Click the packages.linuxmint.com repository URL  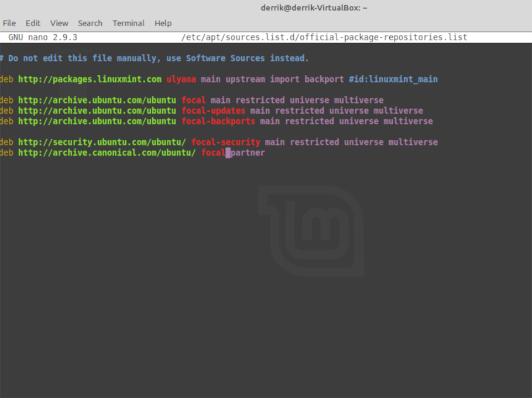click(89, 79)
